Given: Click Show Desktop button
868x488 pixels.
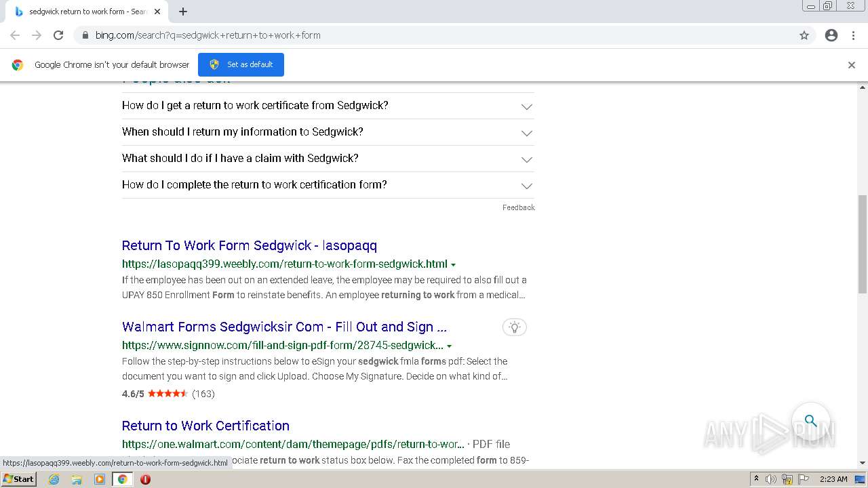Looking at the screenshot, I should click(x=861, y=479).
